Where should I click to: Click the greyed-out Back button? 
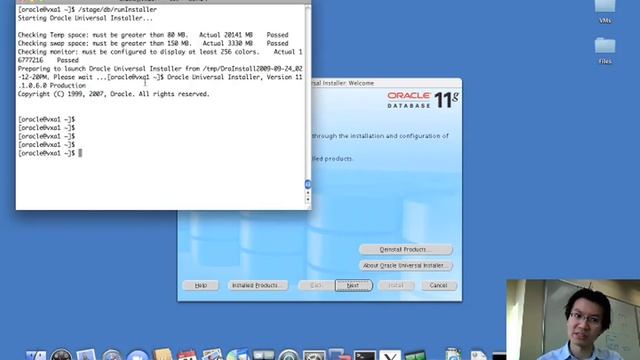pos(316,285)
